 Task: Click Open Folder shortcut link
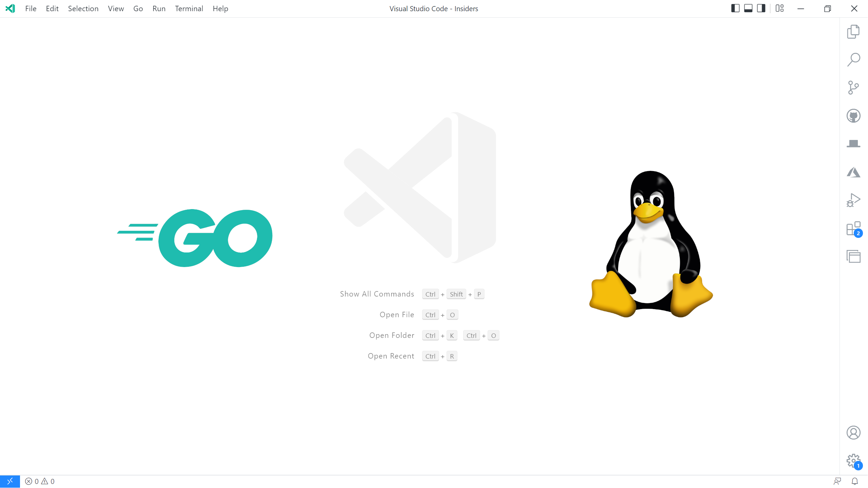pos(392,335)
